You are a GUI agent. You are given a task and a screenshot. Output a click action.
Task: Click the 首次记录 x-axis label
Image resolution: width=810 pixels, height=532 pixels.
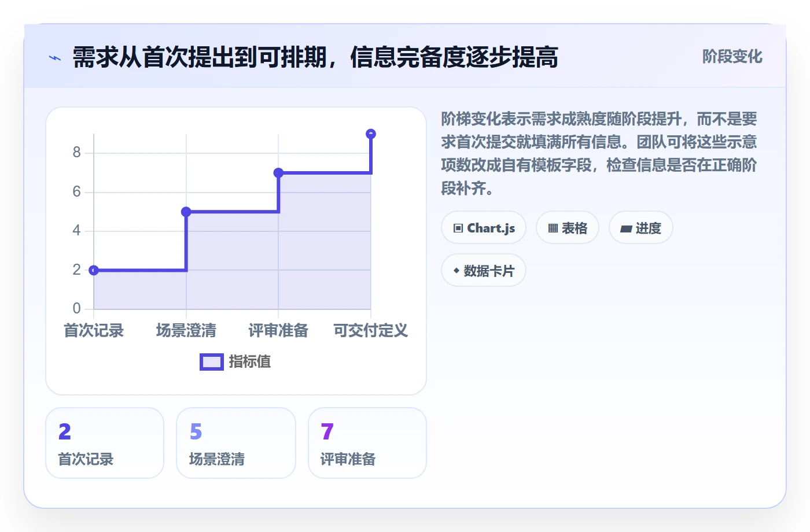coord(94,331)
